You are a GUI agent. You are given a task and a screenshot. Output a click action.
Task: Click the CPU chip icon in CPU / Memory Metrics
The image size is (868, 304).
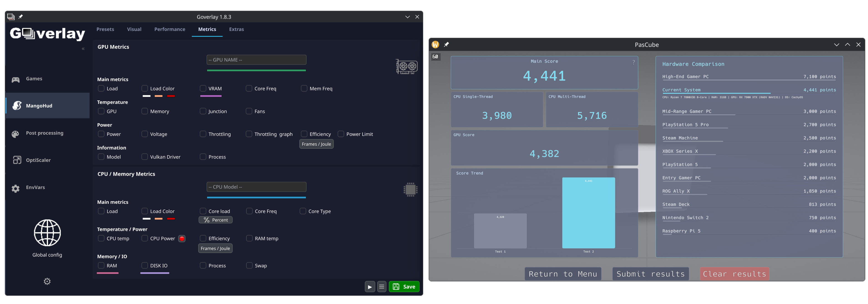410,190
